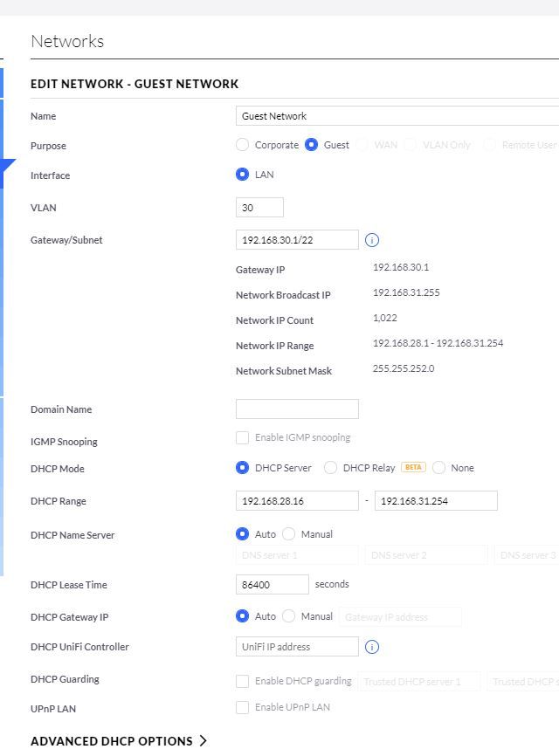
Task: Click the Domain Name input field
Action: pos(297,409)
